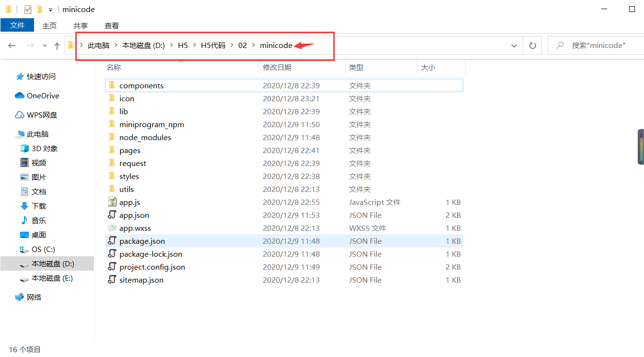The width and height of the screenshot is (644, 357).
Task: Click the components folder icon
Action: [112, 85]
